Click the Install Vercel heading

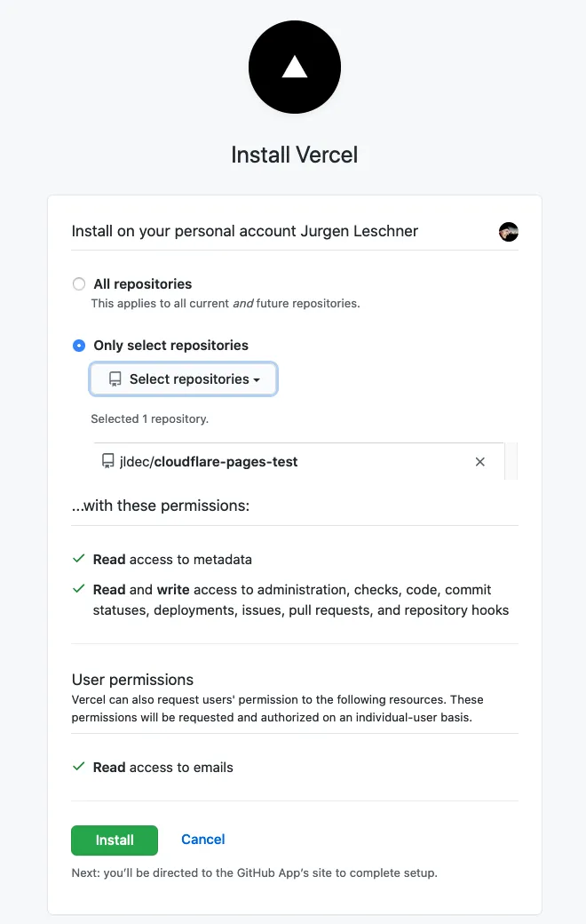coord(294,155)
